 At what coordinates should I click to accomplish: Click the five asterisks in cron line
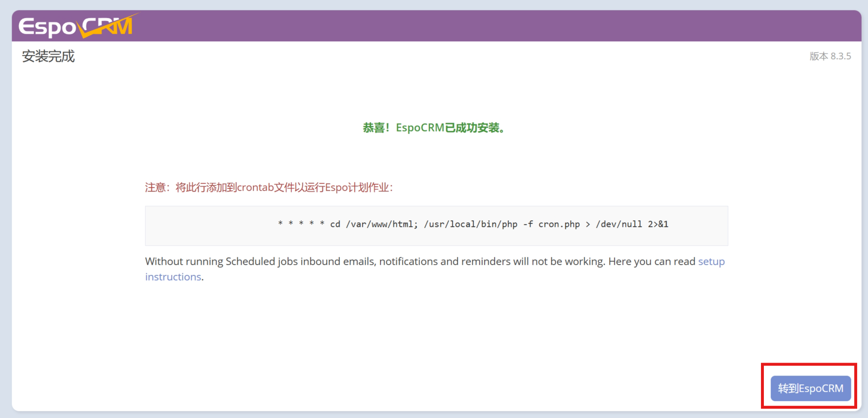point(301,224)
